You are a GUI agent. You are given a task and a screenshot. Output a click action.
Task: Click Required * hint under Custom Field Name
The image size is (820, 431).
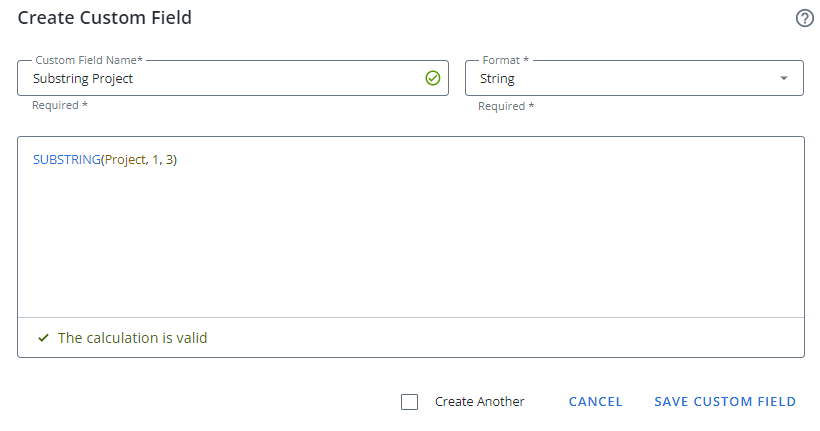(x=59, y=105)
